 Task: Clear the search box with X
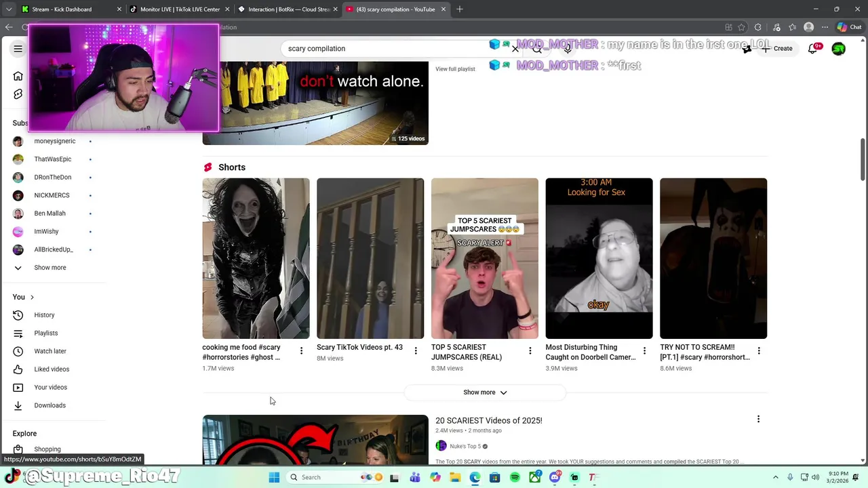[x=515, y=49]
